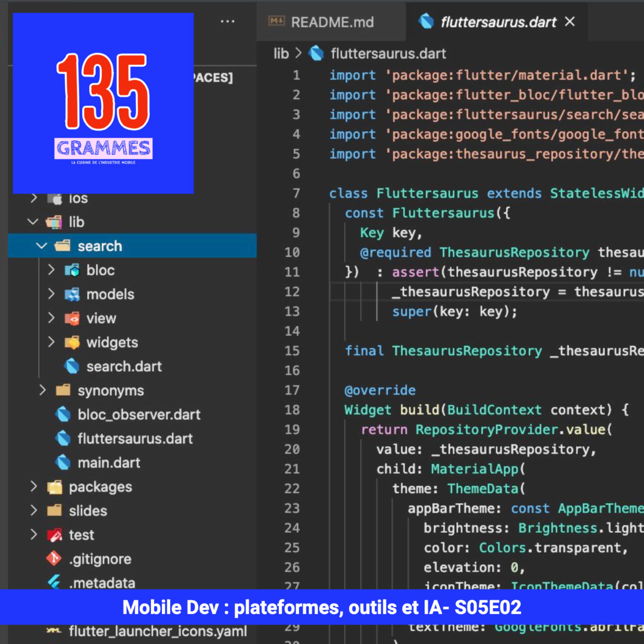Click the search folder icon

tap(63, 246)
